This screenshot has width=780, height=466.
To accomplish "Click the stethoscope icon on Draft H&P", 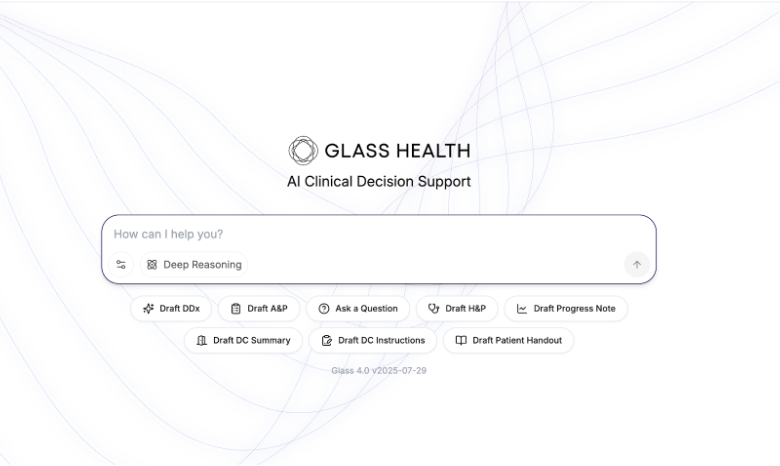I will (434, 309).
